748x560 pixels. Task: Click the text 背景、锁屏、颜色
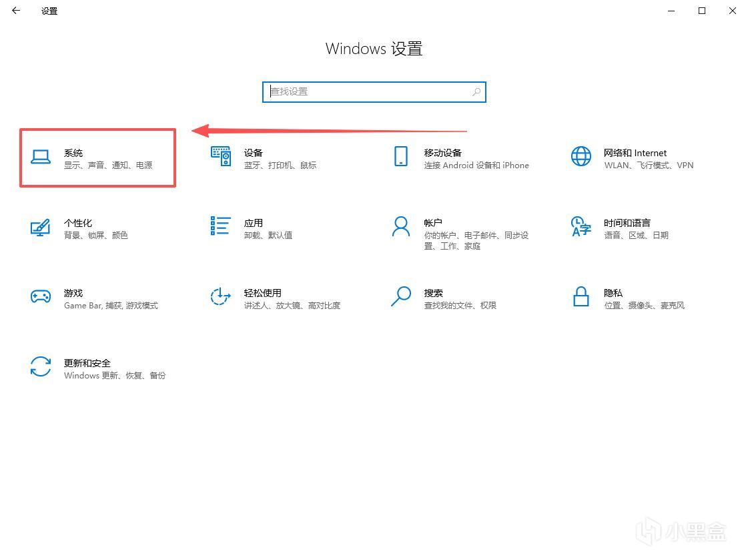[96, 235]
